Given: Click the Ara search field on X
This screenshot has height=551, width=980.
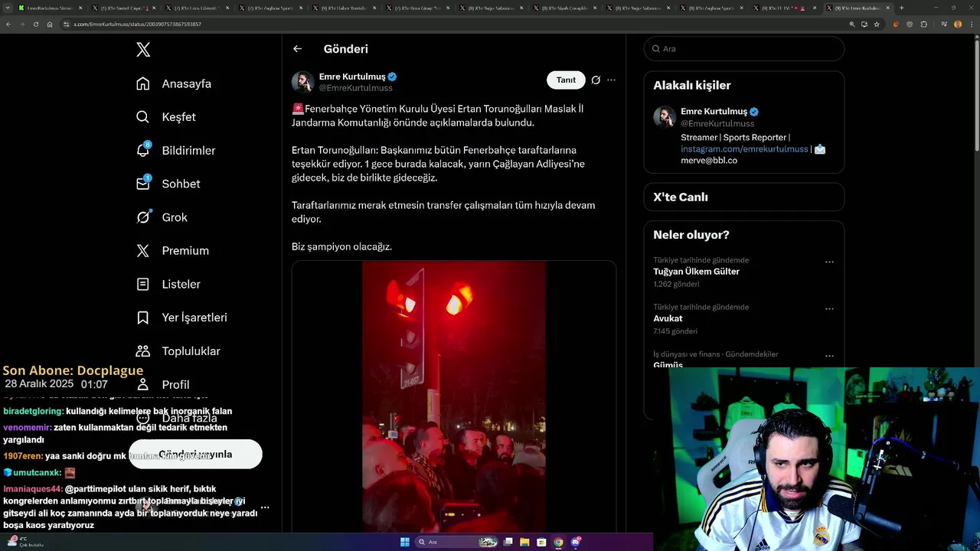Looking at the screenshot, I should [744, 48].
